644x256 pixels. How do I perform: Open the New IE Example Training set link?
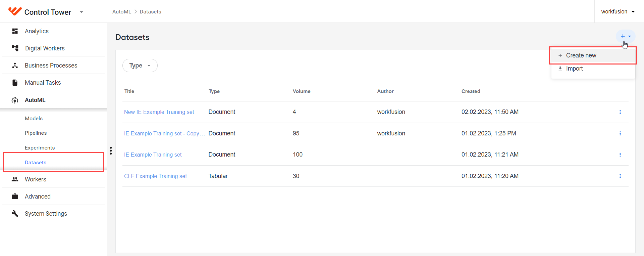click(x=159, y=112)
